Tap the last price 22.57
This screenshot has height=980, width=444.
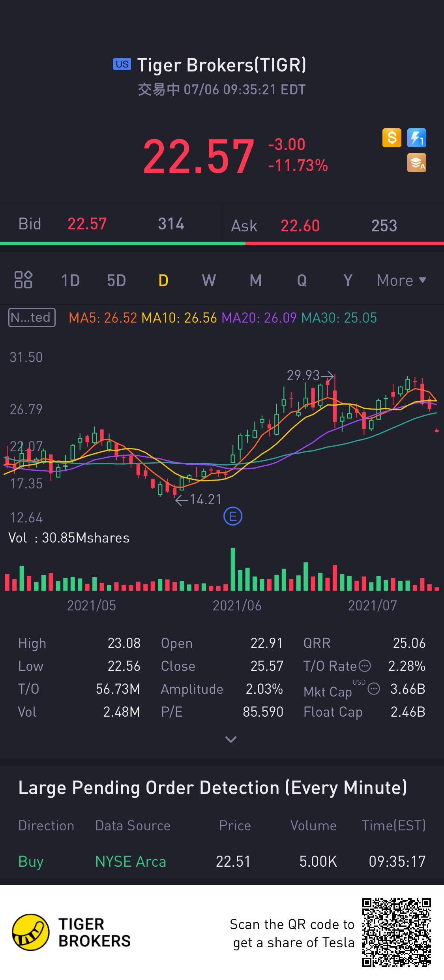pyautogui.click(x=199, y=156)
